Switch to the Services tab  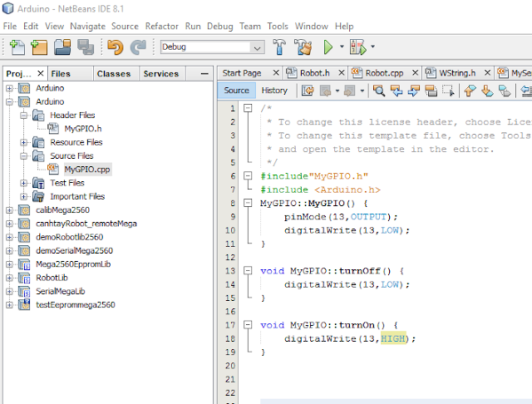coord(160,74)
